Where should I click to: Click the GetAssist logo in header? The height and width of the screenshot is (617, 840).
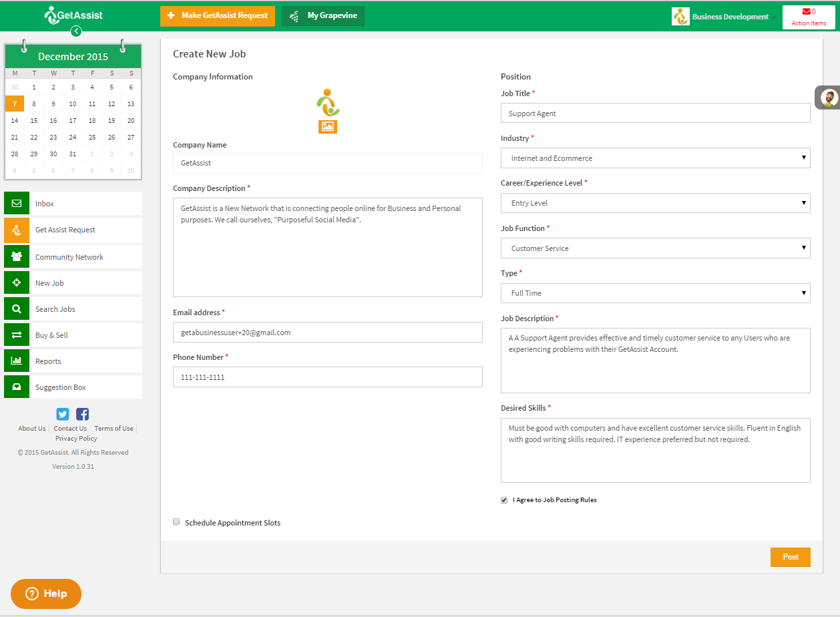(73, 15)
